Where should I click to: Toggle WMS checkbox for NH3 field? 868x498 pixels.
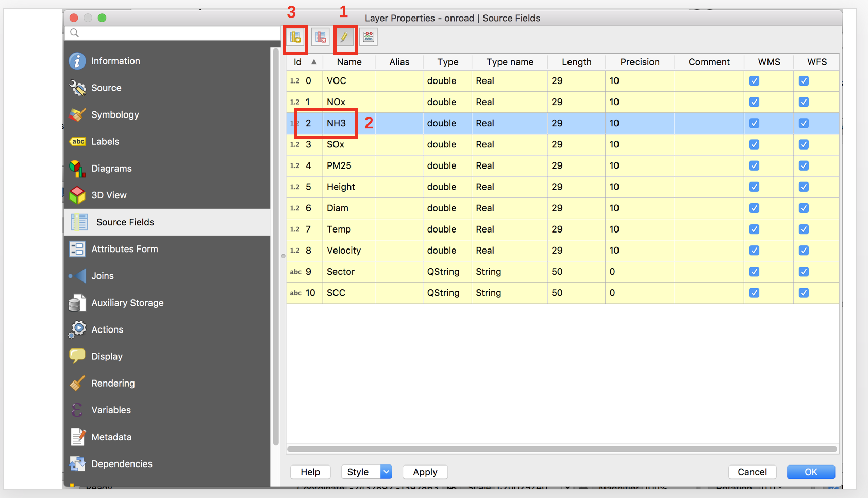(754, 123)
